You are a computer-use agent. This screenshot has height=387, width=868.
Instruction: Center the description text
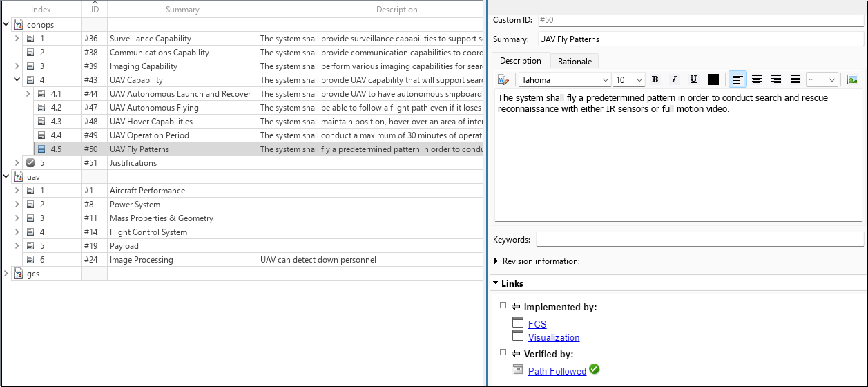point(757,79)
